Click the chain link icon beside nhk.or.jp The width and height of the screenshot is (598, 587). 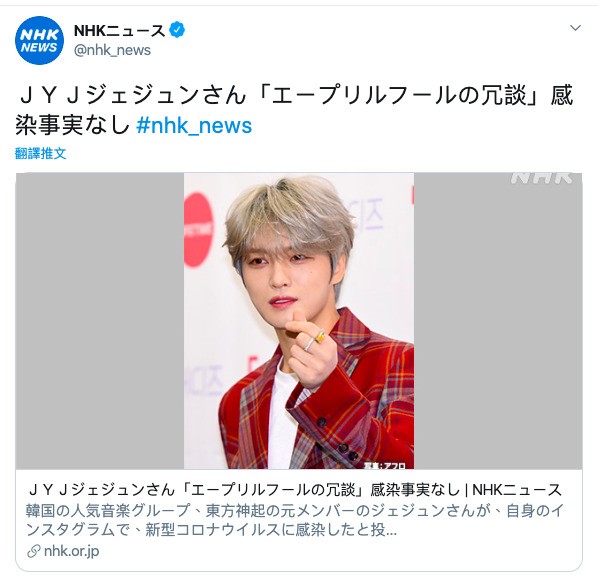click(34, 552)
